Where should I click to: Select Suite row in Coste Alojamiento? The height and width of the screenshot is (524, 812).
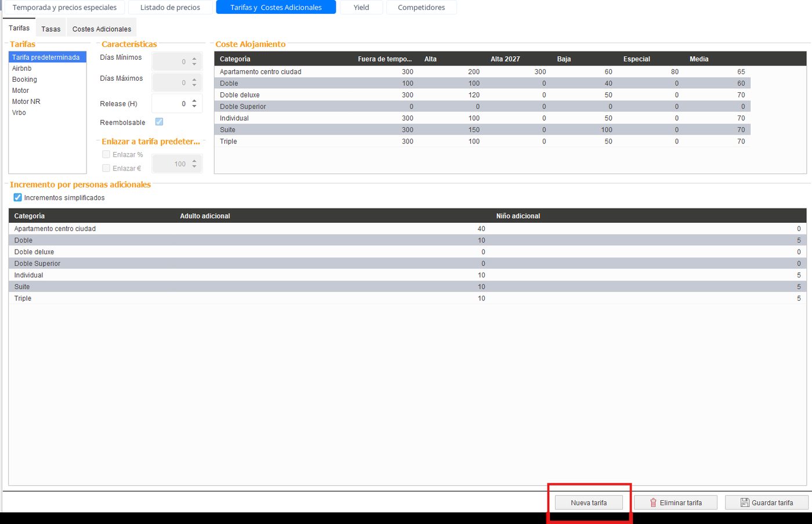click(x=483, y=129)
